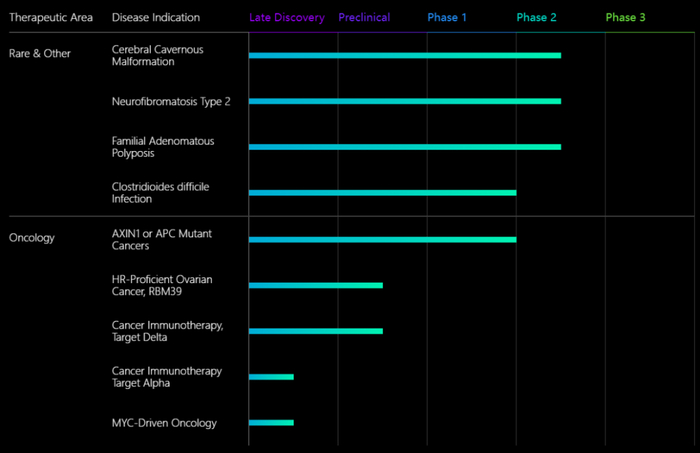The width and height of the screenshot is (700, 453).
Task: Click Cancer Immunotherapy Target Alpha label
Action: [167, 377]
